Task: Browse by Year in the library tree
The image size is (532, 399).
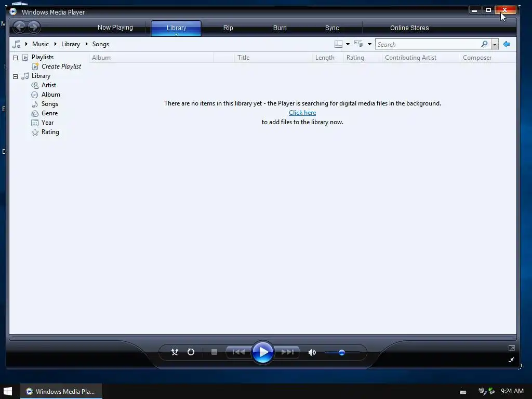Action: coord(47,123)
